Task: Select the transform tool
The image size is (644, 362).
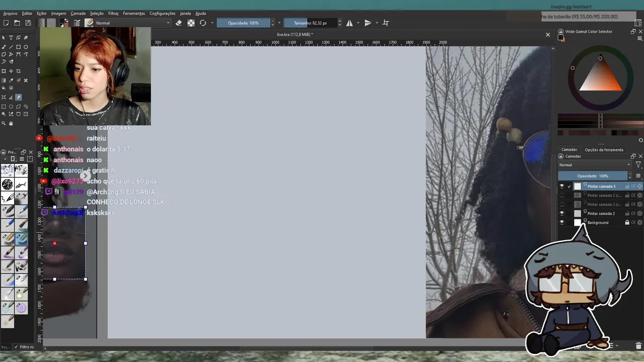Action: pyautogui.click(x=4, y=71)
